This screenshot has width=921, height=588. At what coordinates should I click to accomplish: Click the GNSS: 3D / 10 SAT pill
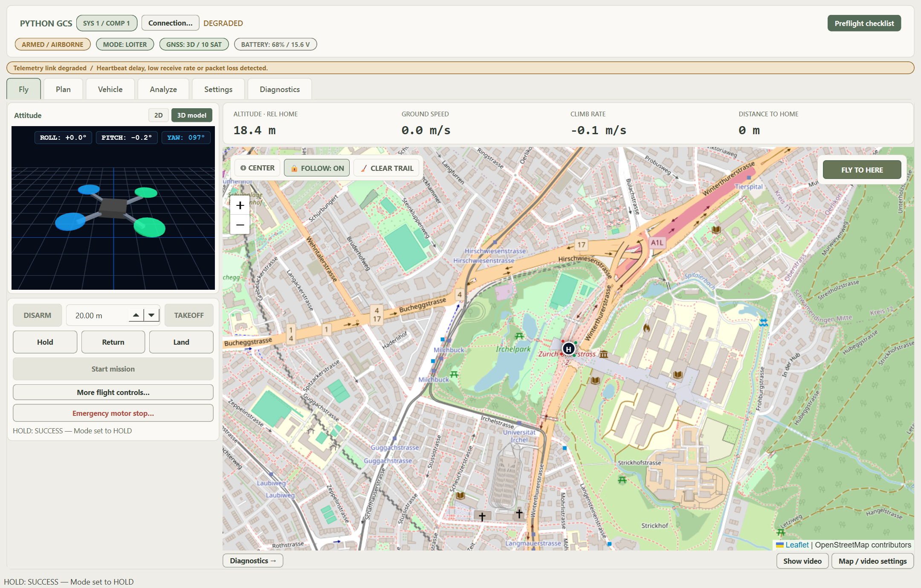pyautogui.click(x=194, y=44)
